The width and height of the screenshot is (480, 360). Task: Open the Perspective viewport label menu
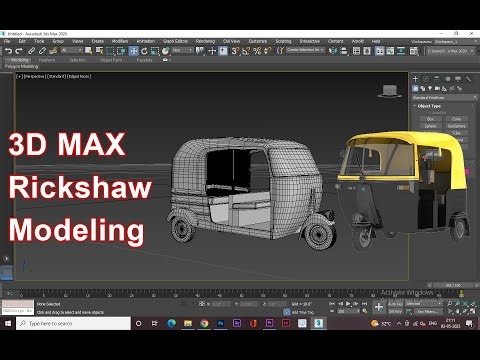point(35,76)
